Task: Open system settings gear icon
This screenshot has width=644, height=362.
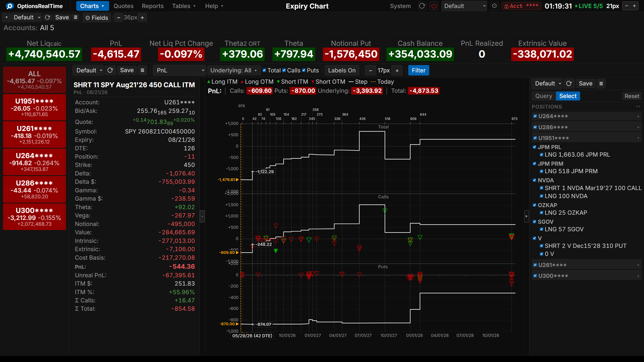Action: [x=494, y=6]
